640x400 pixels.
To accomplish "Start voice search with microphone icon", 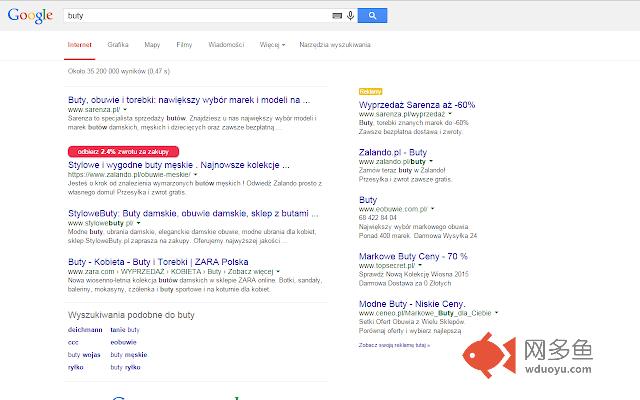I will pos(349,16).
